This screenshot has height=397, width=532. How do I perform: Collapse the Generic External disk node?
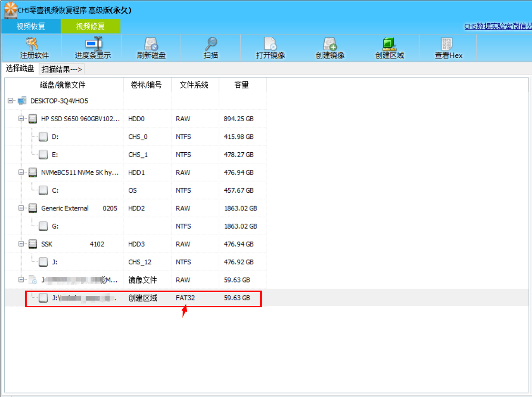coord(21,208)
